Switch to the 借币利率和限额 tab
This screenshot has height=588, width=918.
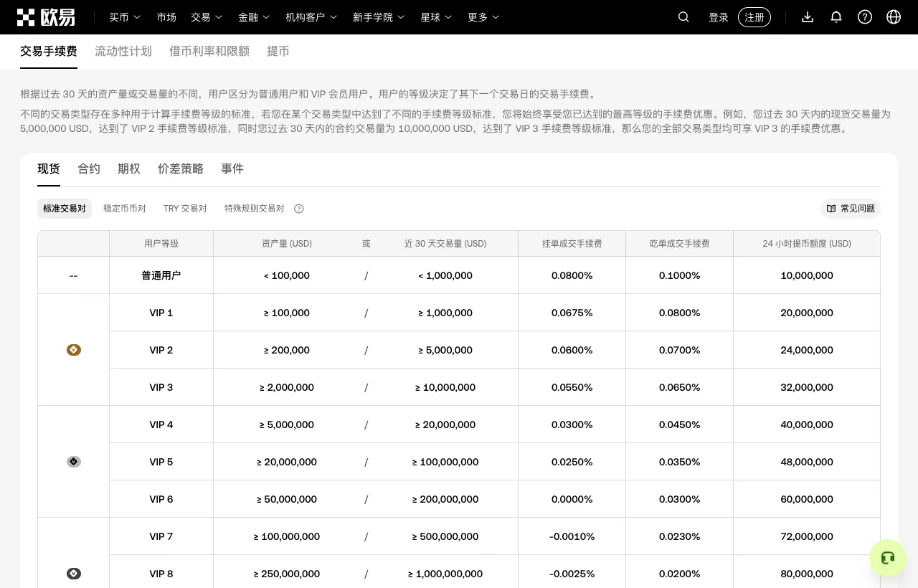pyautogui.click(x=209, y=51)
